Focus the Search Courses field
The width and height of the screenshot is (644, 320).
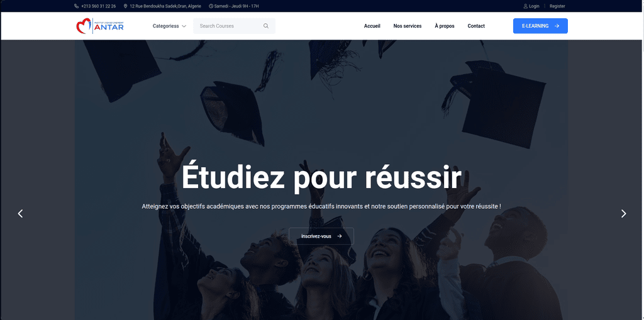(x=234, y=26)
